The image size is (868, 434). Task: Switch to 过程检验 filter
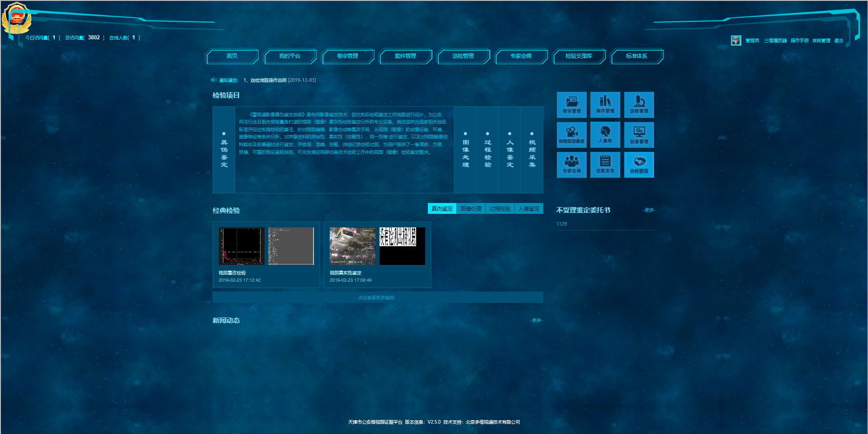pyautogui.click(x=500, y=208)
